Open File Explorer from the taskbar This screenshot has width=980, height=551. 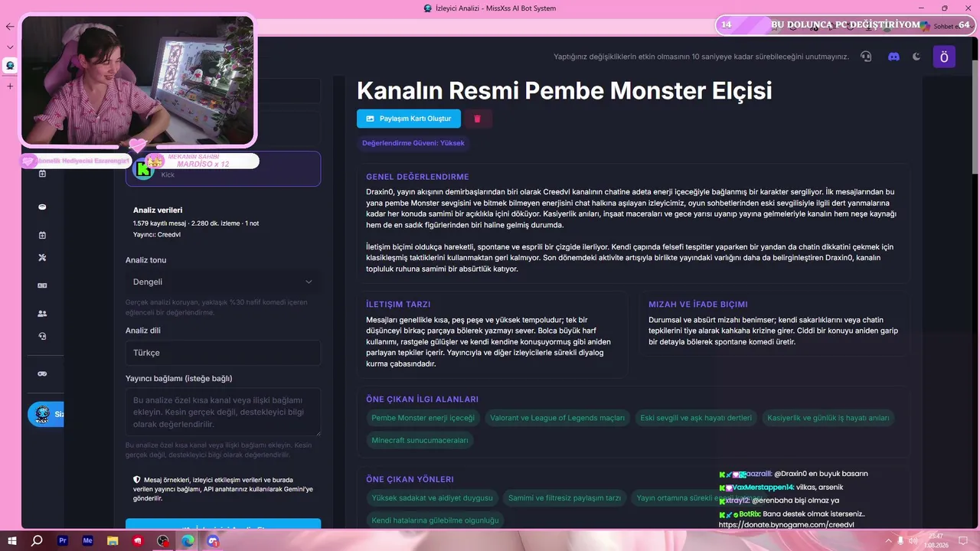coord(113,541)
